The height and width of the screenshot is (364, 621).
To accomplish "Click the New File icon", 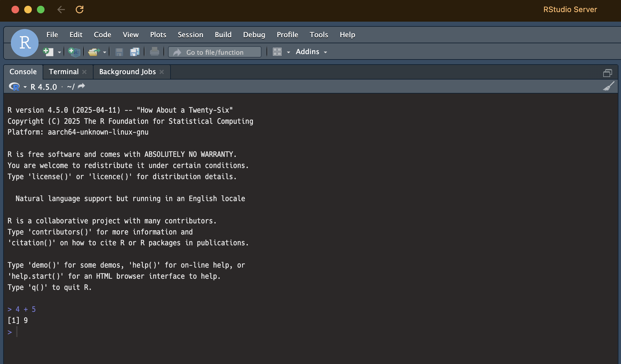I will click(48, 52).
